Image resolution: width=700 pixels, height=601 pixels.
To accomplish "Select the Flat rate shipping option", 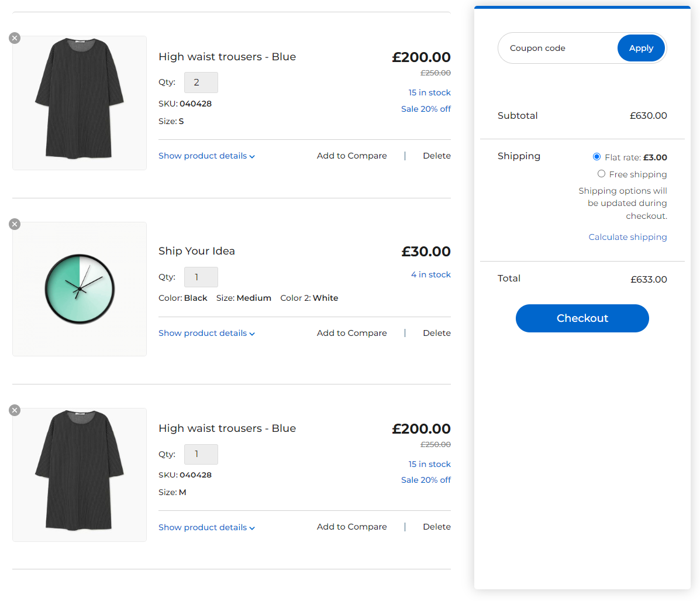I will 596,157.
